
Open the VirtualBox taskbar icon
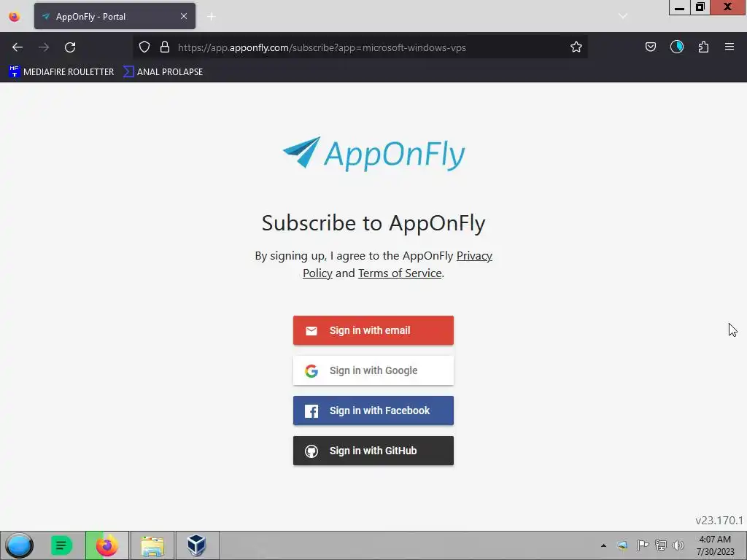(x=196, y=545)
